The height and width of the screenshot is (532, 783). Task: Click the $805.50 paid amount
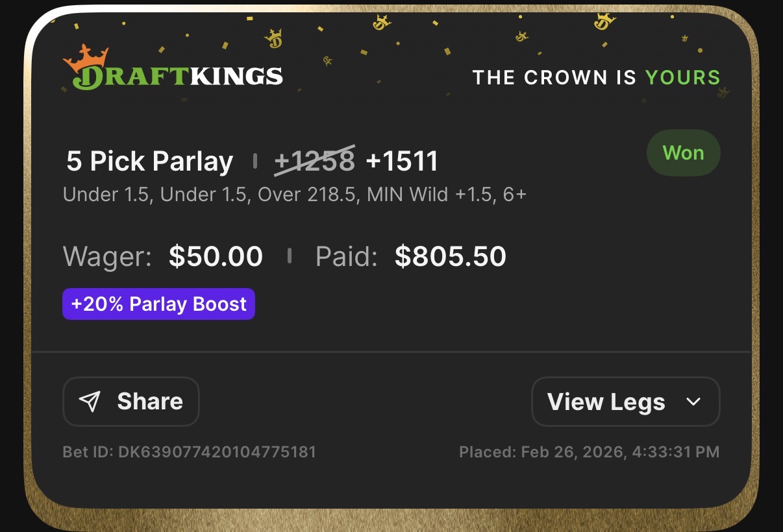[450, 257]
